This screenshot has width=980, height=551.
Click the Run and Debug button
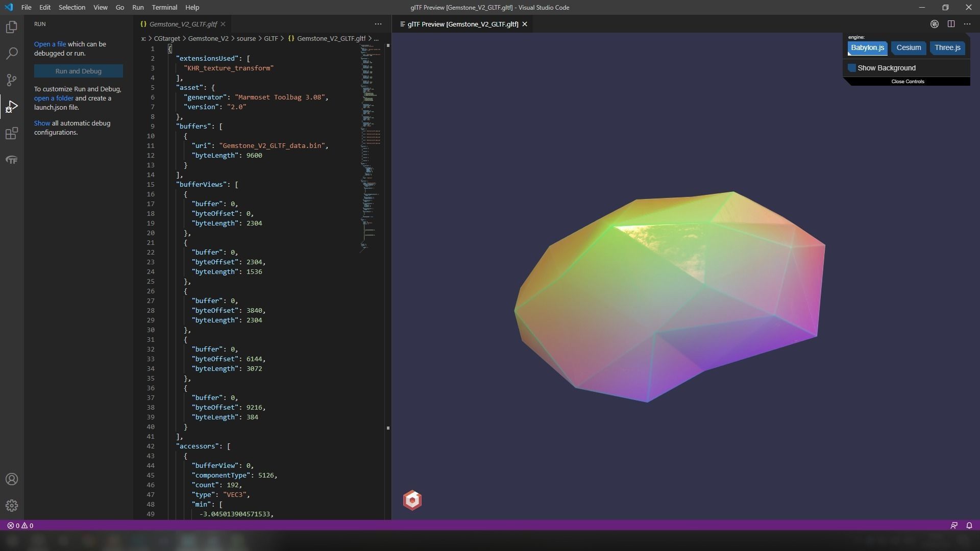pos(78,71)
